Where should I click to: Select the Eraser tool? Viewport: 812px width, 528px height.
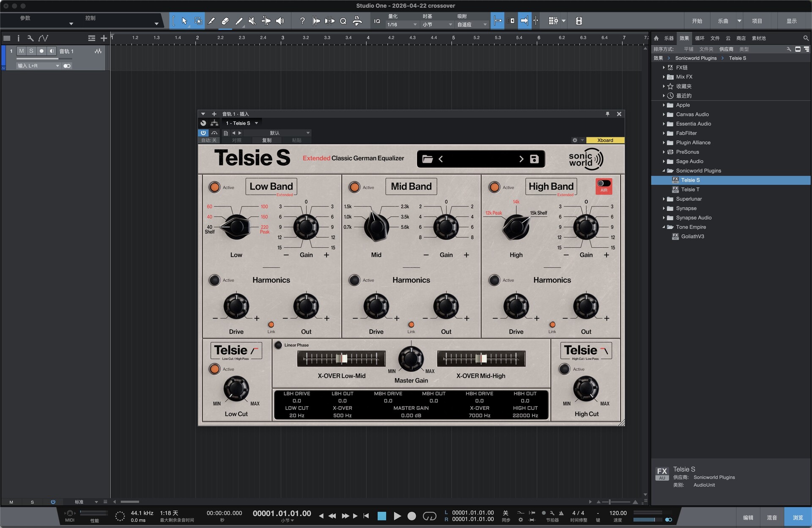[225, 21]
